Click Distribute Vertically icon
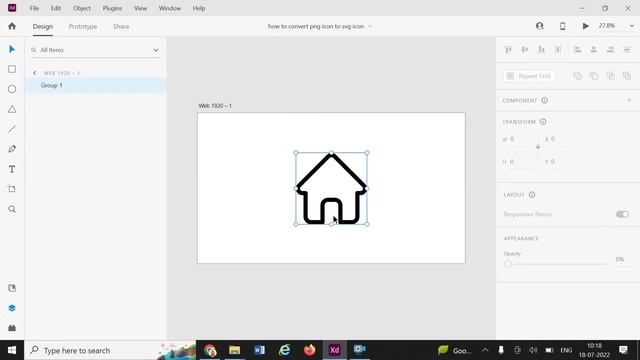 pos(558,50)
